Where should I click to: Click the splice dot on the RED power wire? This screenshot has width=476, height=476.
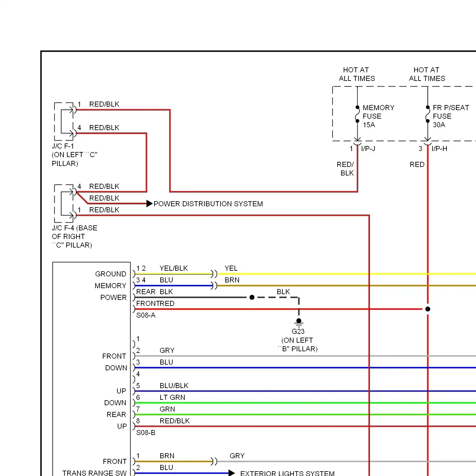(428, 309)
